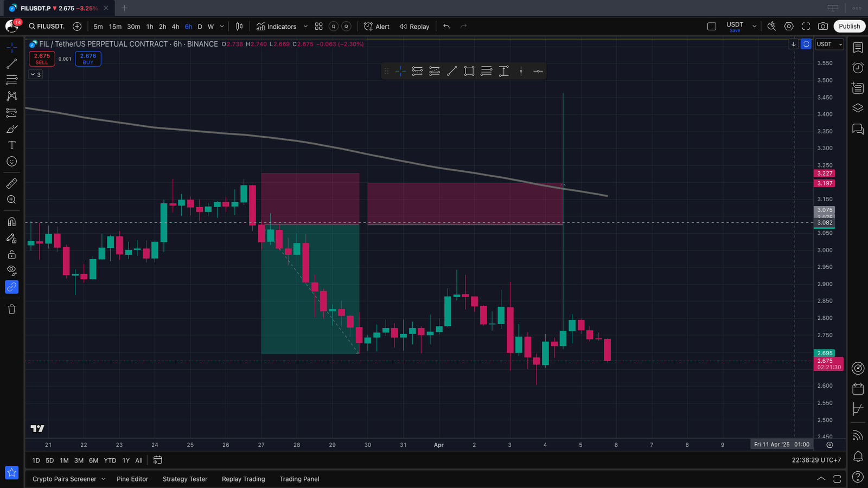Take a chart snapshot with camera icon
The width and height of the screenshot is (868, 488).
click(823, 27)
